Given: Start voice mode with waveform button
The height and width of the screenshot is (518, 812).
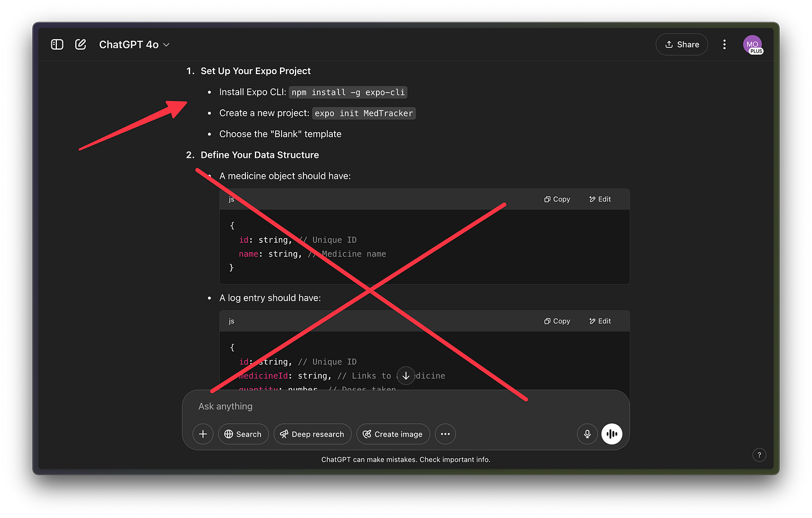Looking at the screenshot, I should pyautogui.click(x=612, y=434).
